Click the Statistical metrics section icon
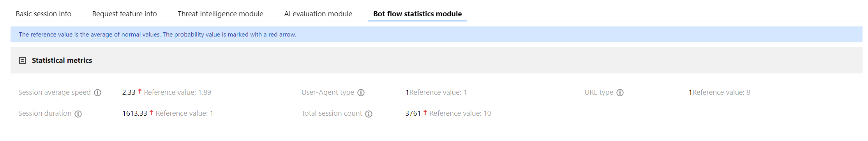This screenshot has width=868, height=141. coord(23,61)
